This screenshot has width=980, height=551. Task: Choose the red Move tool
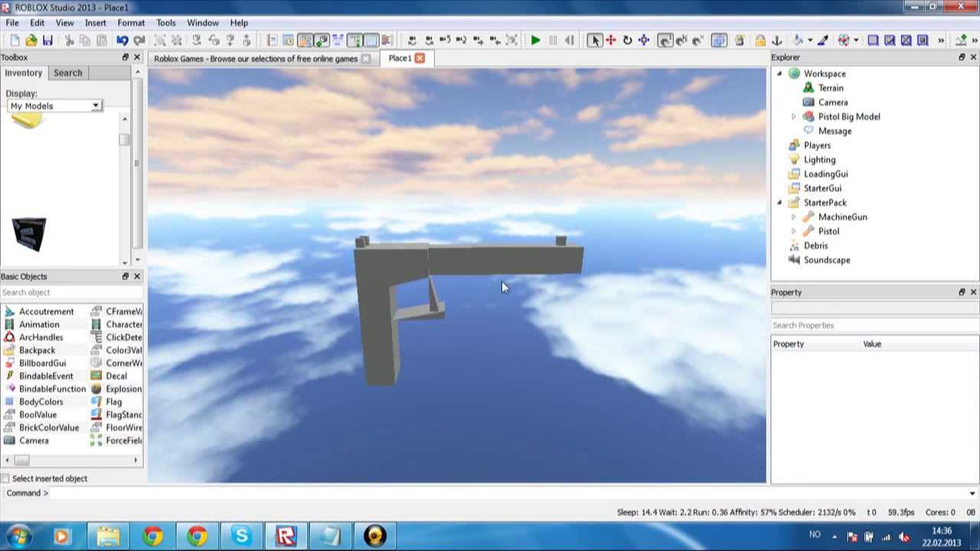point(611,41)
